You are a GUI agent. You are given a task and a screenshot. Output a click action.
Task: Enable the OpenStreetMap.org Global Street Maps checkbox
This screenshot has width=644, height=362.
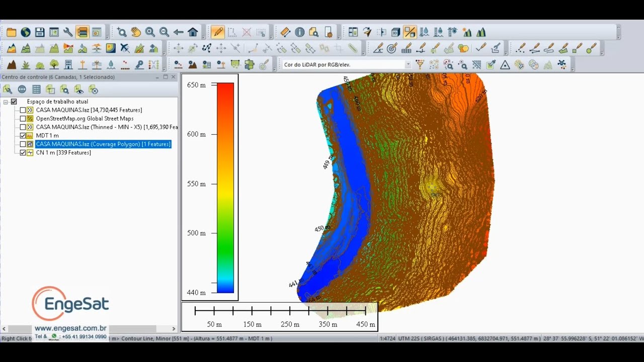[x=23, y=119]
